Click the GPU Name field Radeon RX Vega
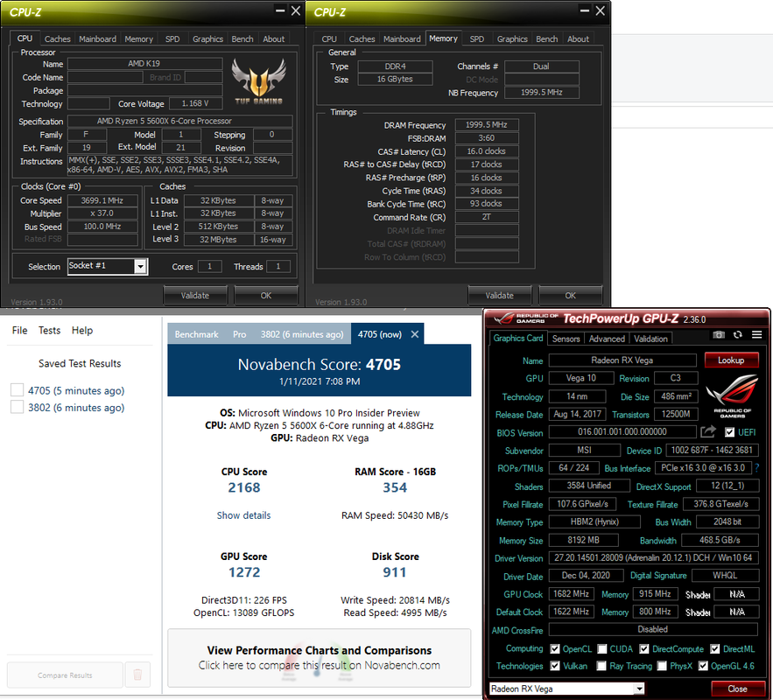Screen dimensions: 773x700 (x=622, y=360)
